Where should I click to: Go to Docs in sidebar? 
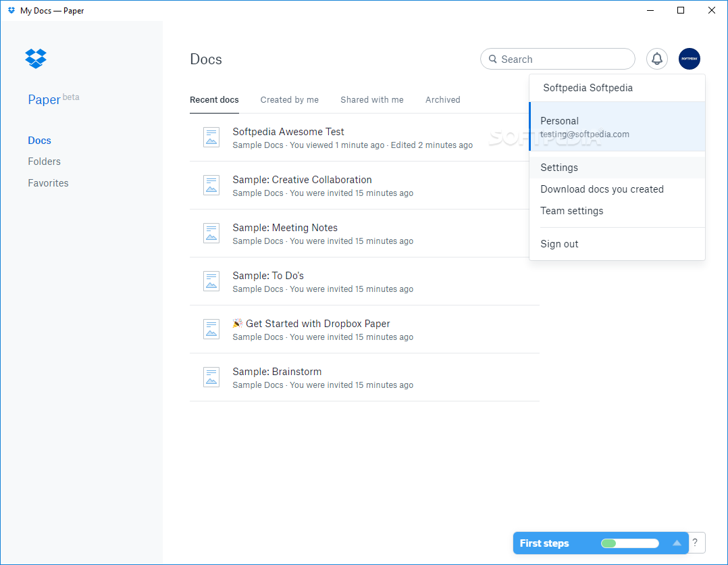point(39,141)
